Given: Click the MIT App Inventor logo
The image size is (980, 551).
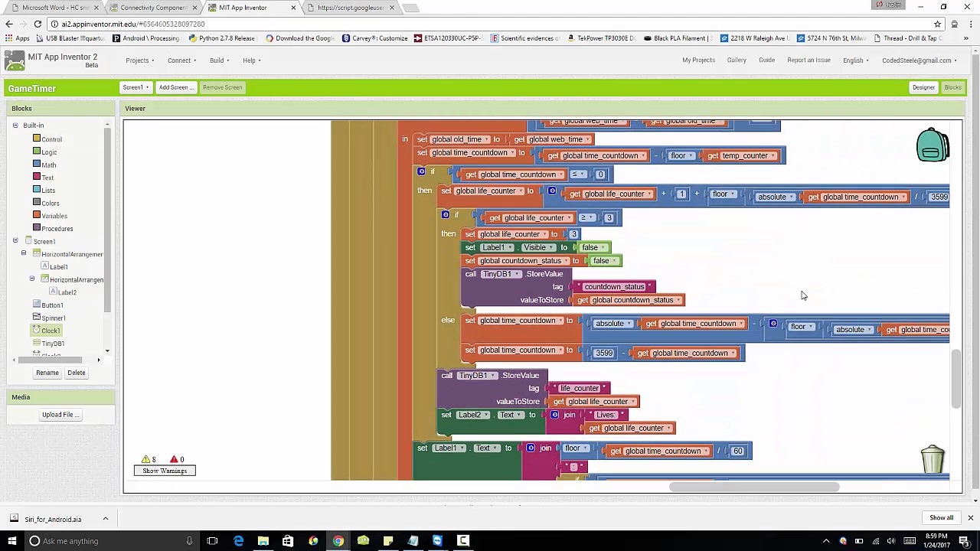Looking at the screenshot, I should pos(15,60).
